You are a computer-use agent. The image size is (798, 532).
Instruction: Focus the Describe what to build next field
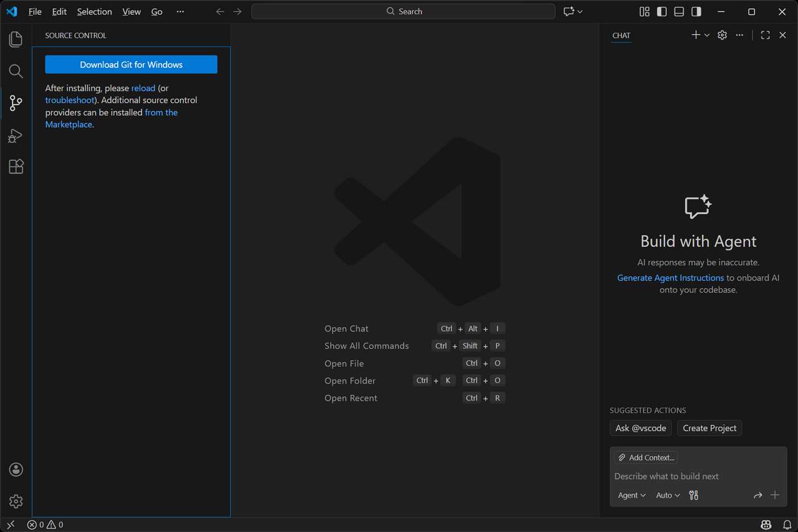698,476
